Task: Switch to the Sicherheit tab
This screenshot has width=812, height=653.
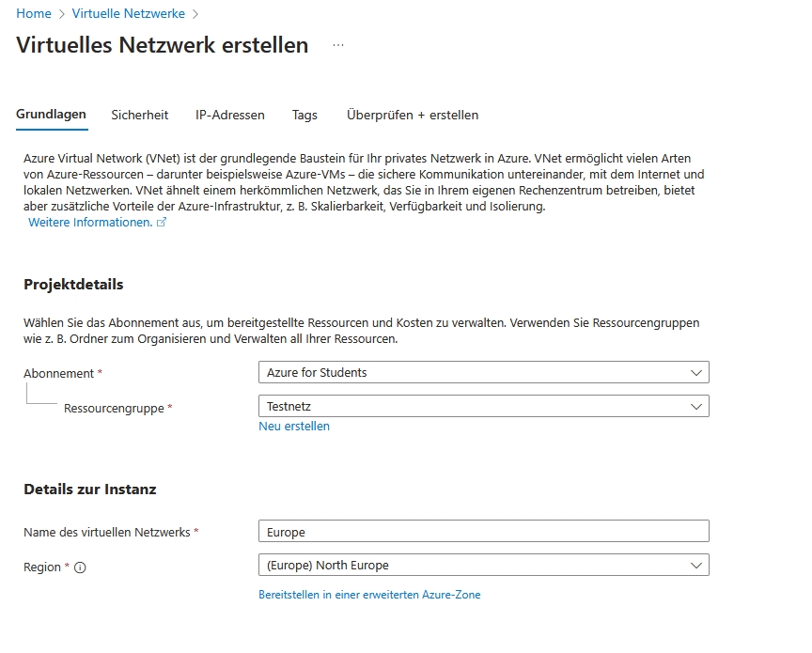Action: point(139,115)
